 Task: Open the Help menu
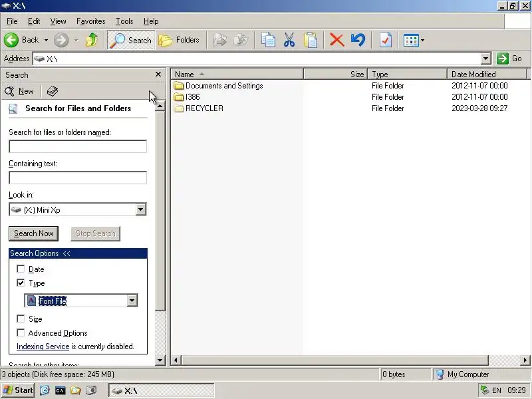[x=151, y=21]
